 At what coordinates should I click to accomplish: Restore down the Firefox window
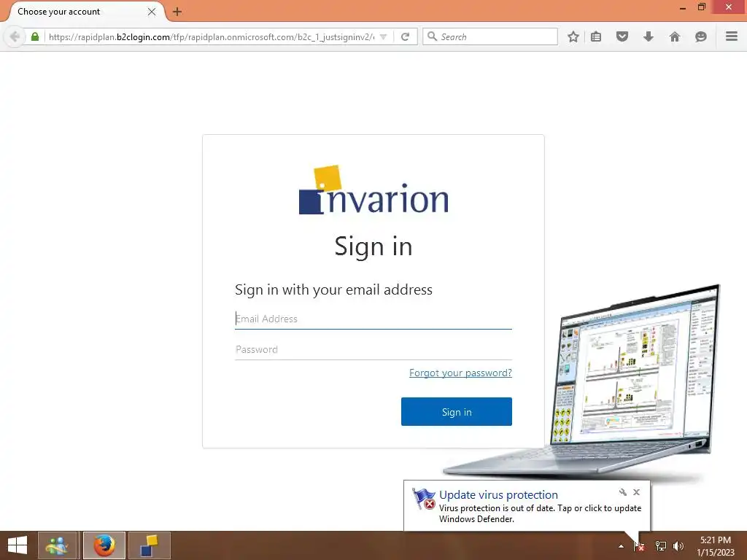click(x=702, y=7)
